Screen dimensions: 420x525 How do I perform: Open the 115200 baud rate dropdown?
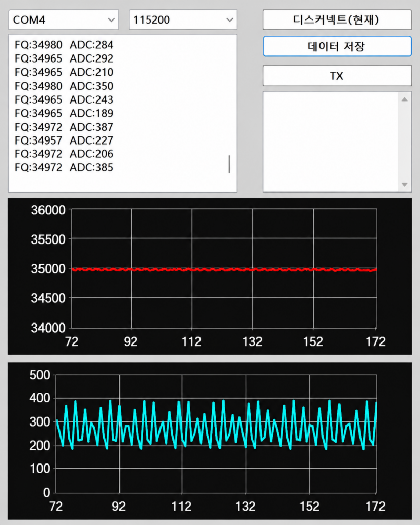click(183, 20)
